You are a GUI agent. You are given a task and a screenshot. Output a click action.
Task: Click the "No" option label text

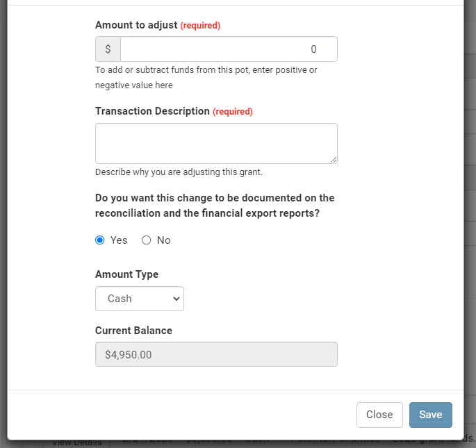163,240
